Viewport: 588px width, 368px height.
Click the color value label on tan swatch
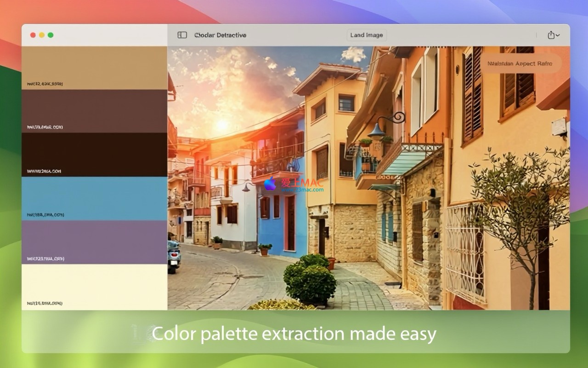pyautogui.click(x=45, y=84)
